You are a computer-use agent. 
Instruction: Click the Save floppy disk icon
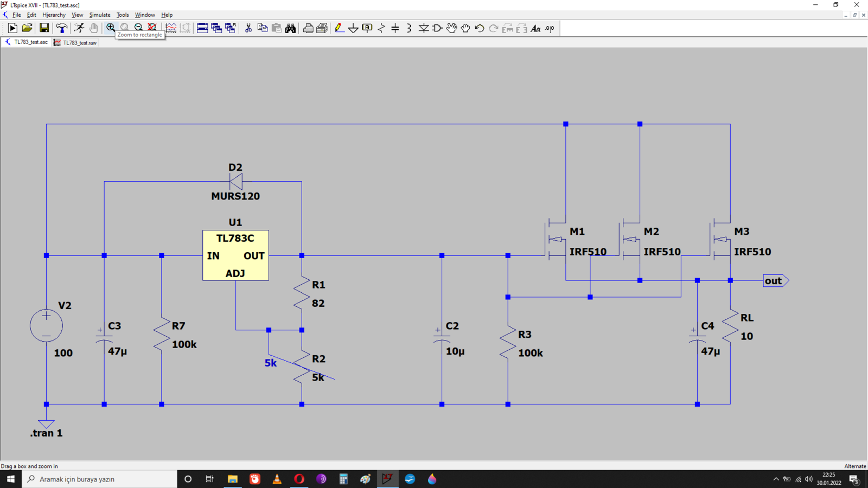click(44, 28)
